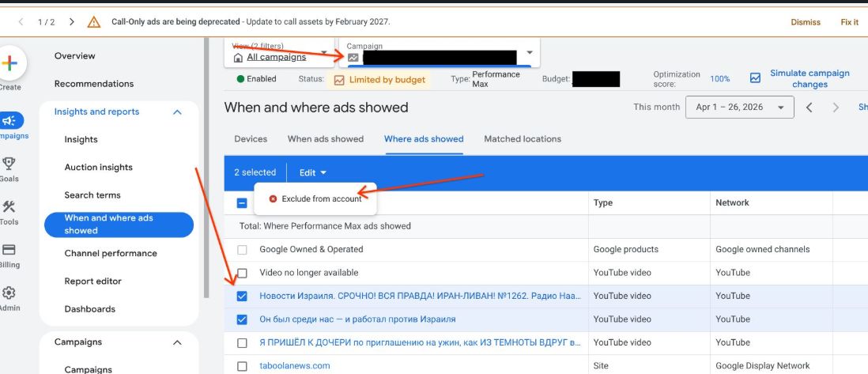Dismiss the Call-Only ads notification
Viewport: 868px width, 374px height.
pos(806,22)
